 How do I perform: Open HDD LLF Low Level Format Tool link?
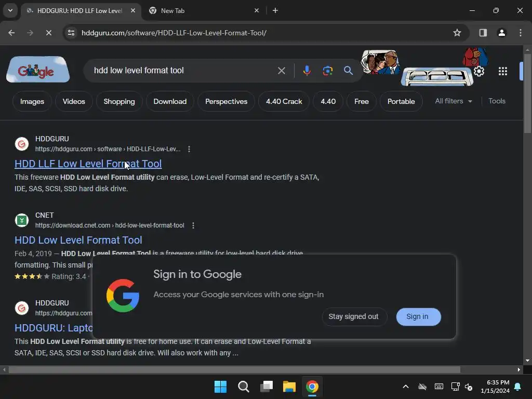point(88,164)
